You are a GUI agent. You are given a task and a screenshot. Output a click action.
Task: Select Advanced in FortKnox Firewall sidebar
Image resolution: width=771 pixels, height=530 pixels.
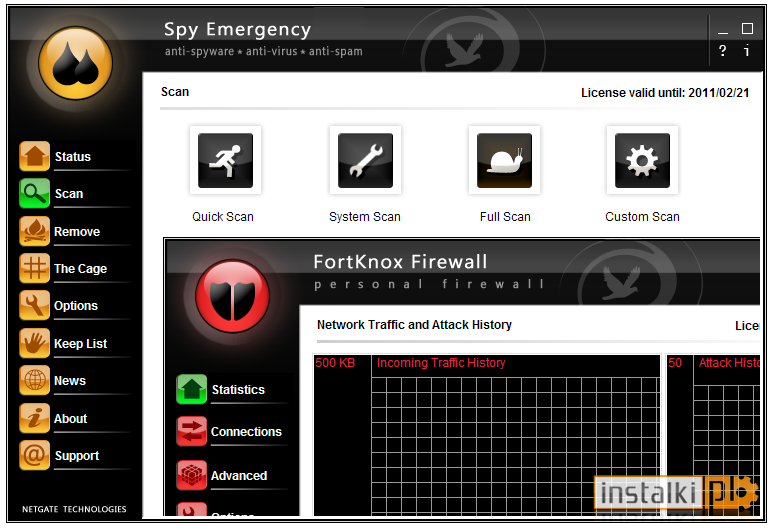[239, 476]
